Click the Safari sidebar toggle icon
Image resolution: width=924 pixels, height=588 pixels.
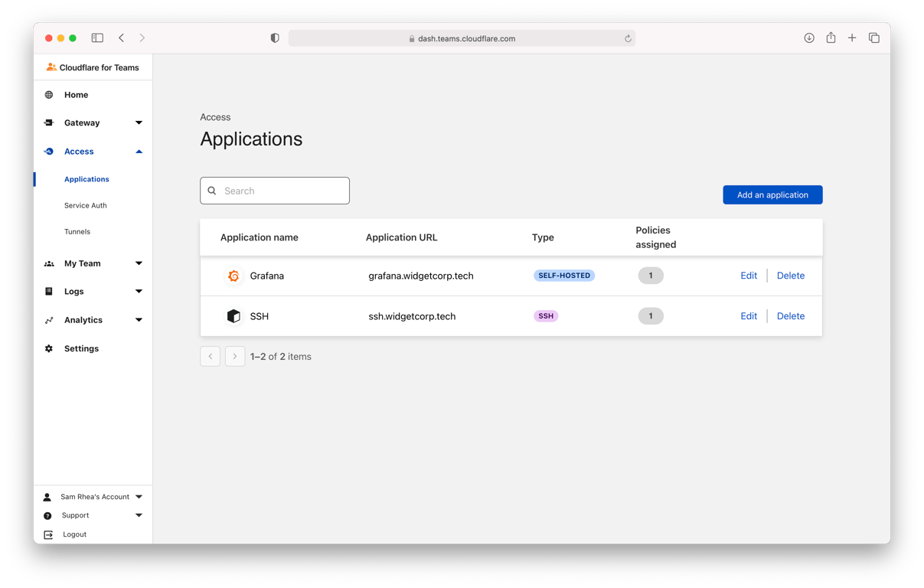[x=97, y=38]
